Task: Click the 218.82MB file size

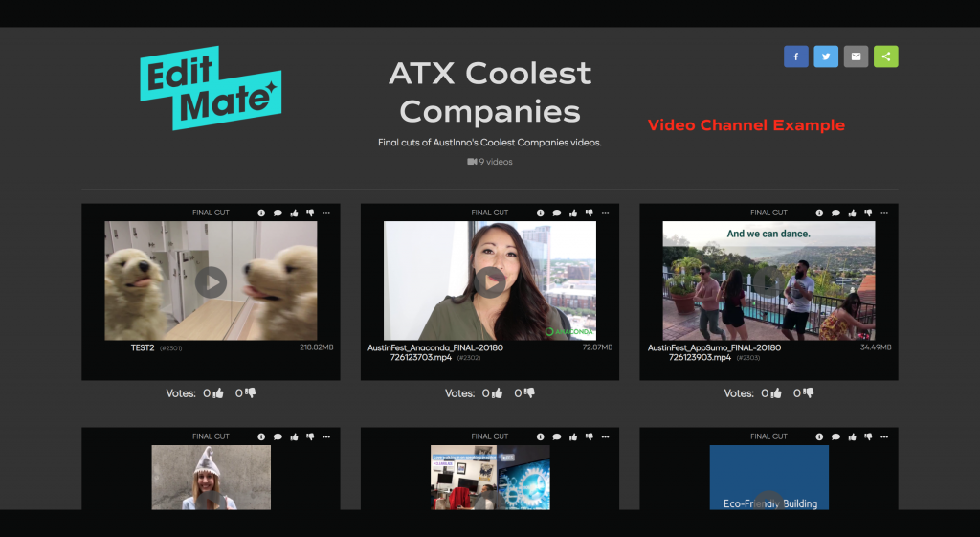Action: [x=316, y=347]
